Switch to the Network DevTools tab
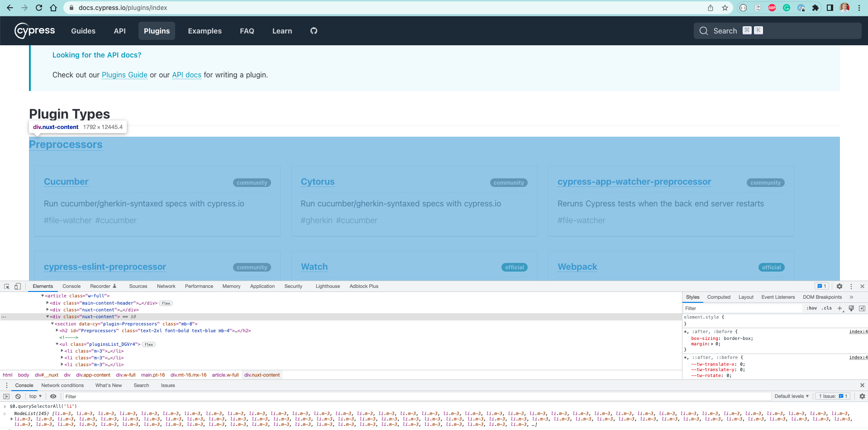 (166, 286)
